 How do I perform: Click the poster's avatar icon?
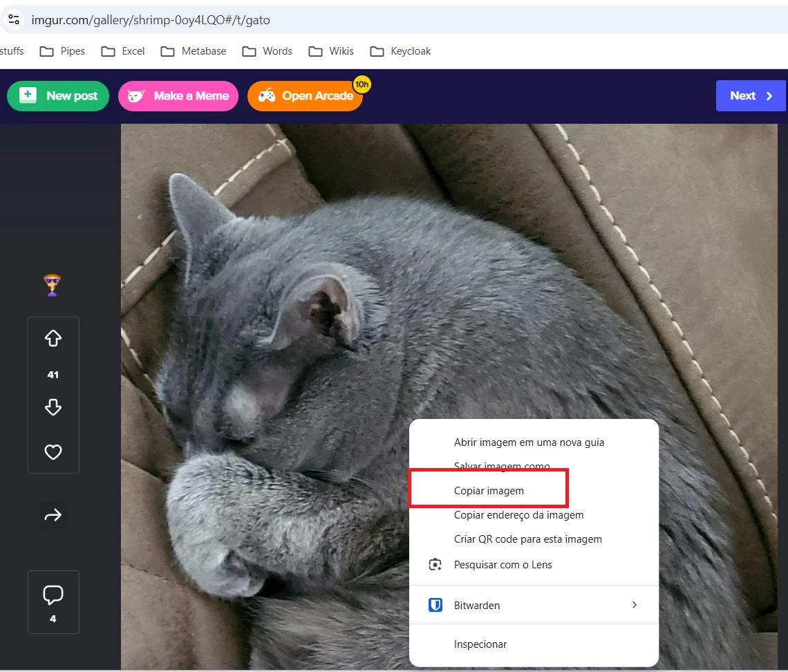point(53,285)
